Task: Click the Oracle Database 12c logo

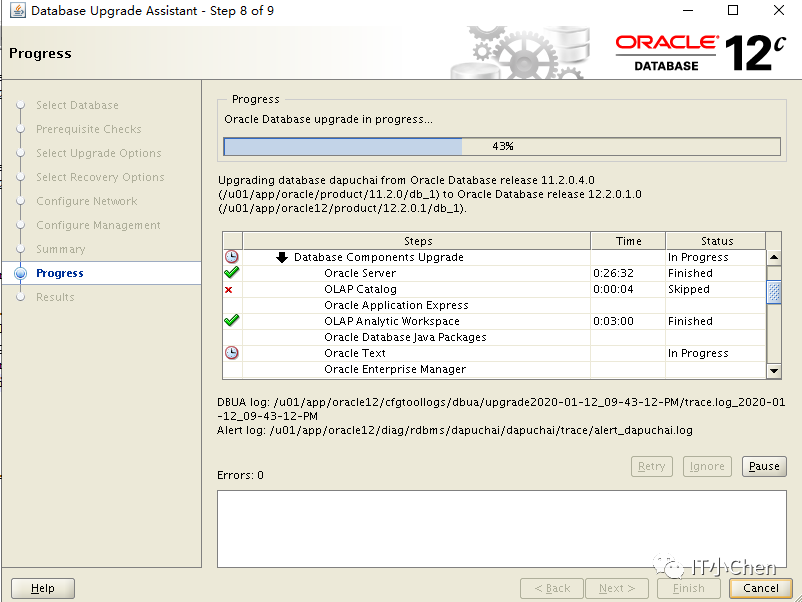Action: 700,53
